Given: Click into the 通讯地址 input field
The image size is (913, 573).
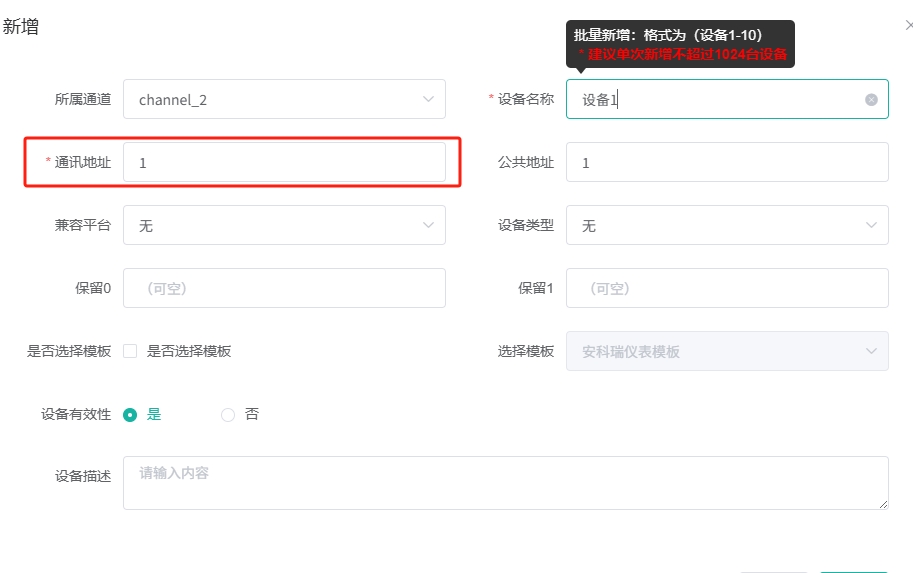Looking at the screenshot, I should [284, 163].
